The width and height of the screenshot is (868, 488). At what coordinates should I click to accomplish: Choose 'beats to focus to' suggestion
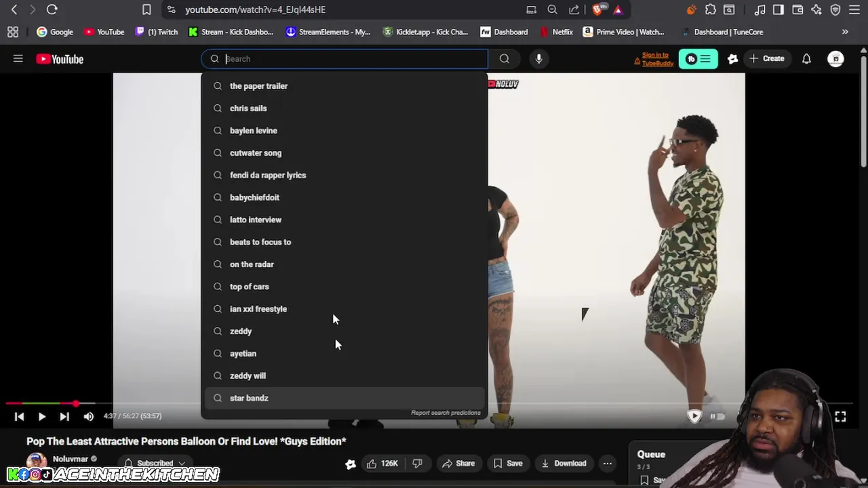tap(344, 242)
